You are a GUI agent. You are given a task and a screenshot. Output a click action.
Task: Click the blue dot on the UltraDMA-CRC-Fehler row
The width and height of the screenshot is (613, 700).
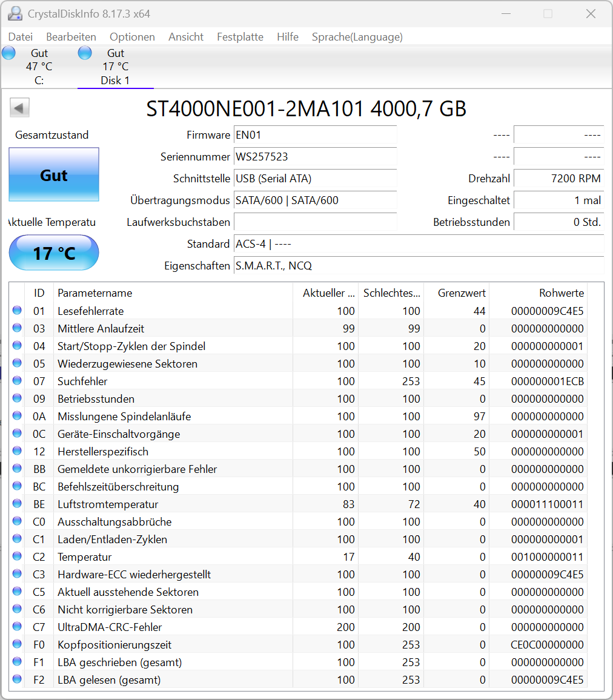tap(17, 627)
